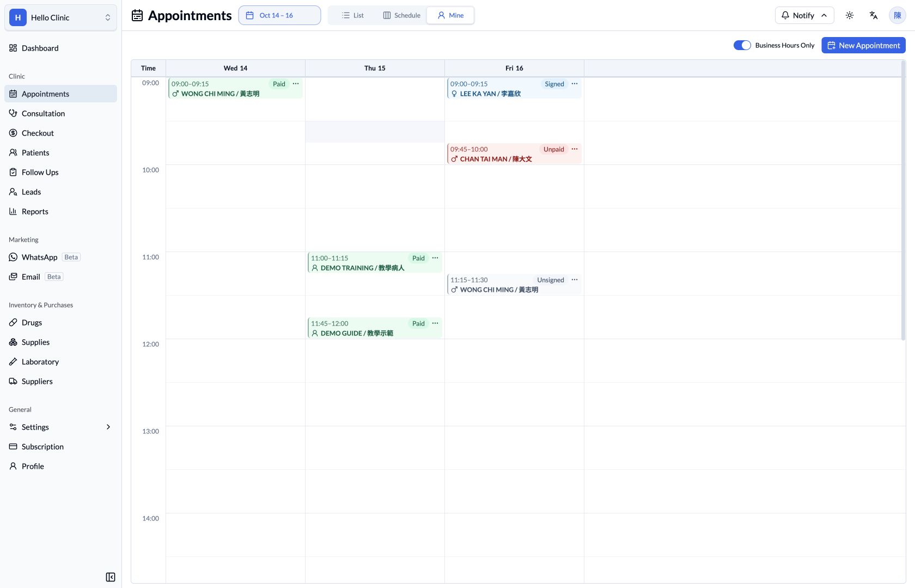
Task: Open options menu for DEMO GUIDE appointment
Action: [435, 323]
